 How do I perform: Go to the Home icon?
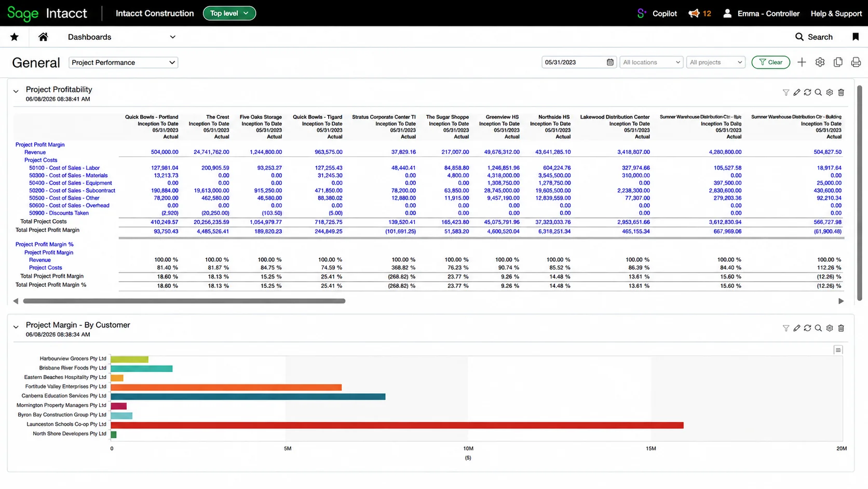43,37
